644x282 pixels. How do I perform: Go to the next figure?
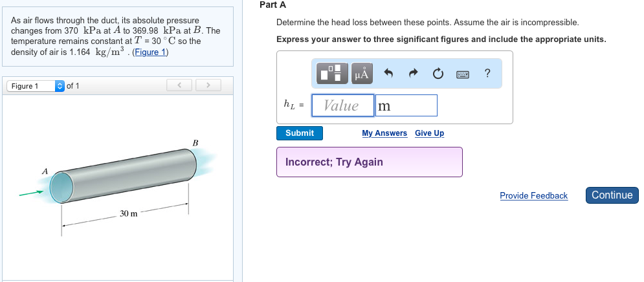tap(208, 85)
